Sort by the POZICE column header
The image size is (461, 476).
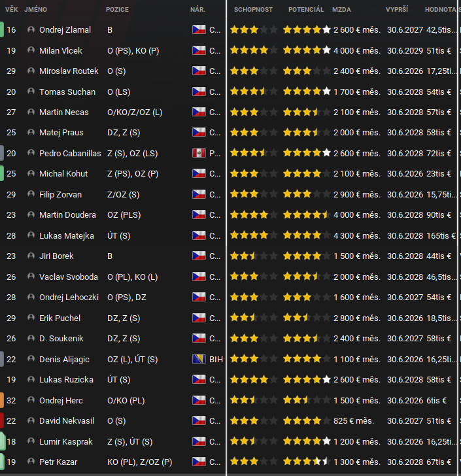(x=117, y=9)
